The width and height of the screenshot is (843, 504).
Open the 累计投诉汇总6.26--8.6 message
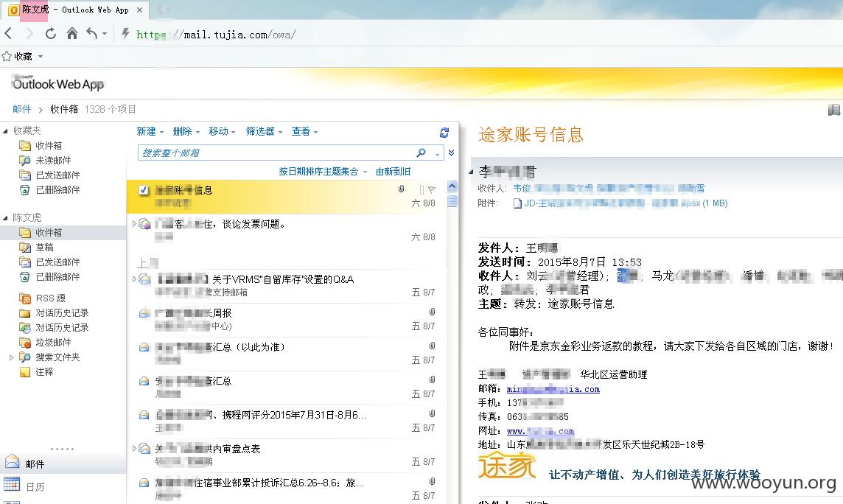point(285,489)
